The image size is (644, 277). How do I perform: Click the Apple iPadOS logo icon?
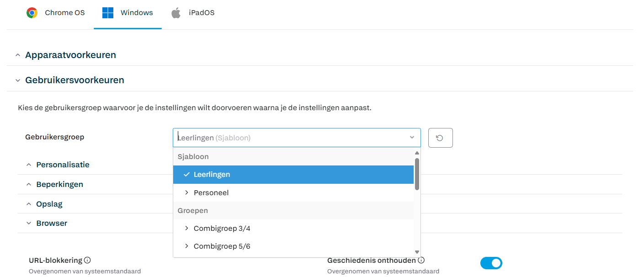176,13
